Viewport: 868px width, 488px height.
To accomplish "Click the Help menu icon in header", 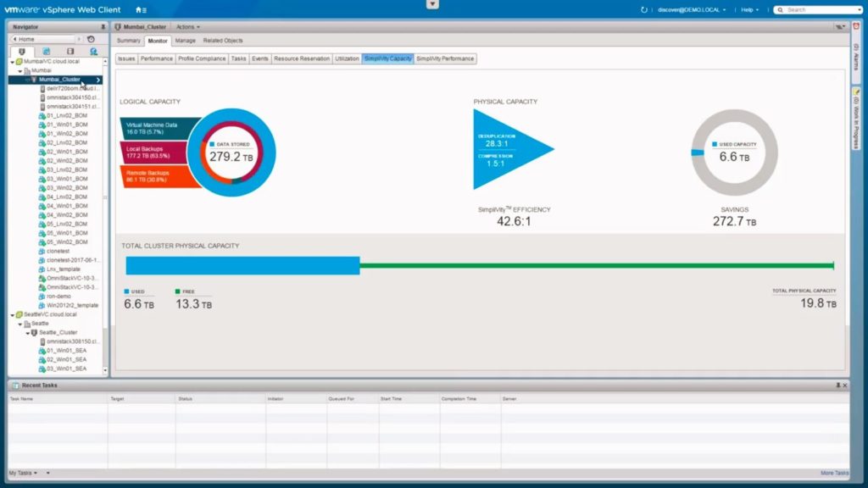I will [748, 9].
